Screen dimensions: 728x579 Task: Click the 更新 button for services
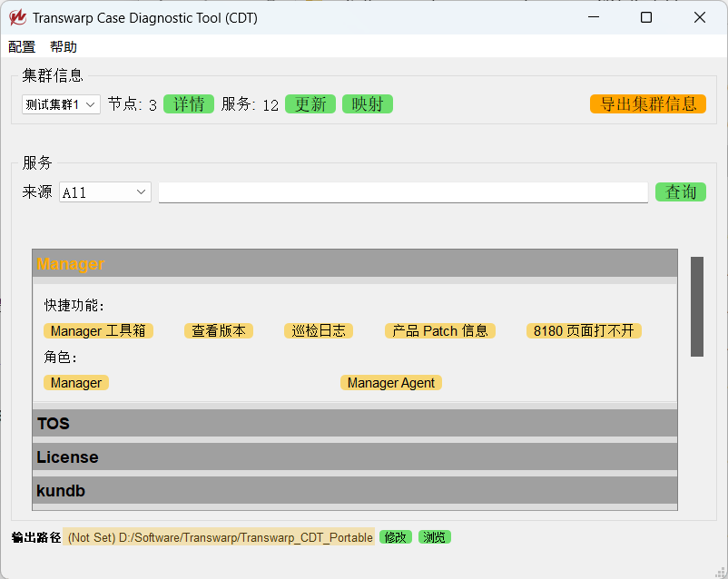pos(310,103)
